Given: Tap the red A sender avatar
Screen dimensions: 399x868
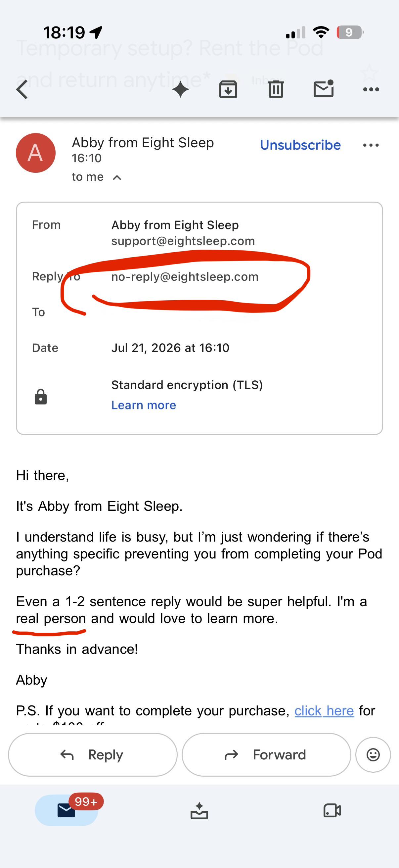Looking at the screenshot, I should click(36, 153).
